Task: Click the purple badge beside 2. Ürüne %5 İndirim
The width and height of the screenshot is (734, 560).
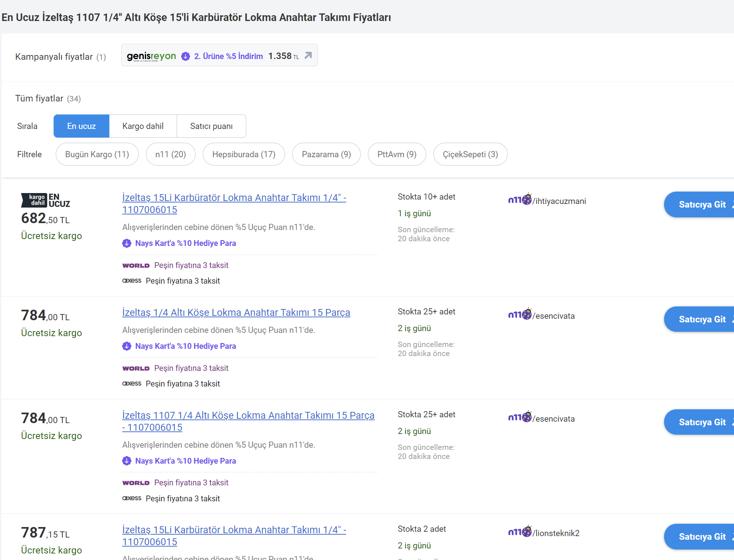Action: (185, 56)
